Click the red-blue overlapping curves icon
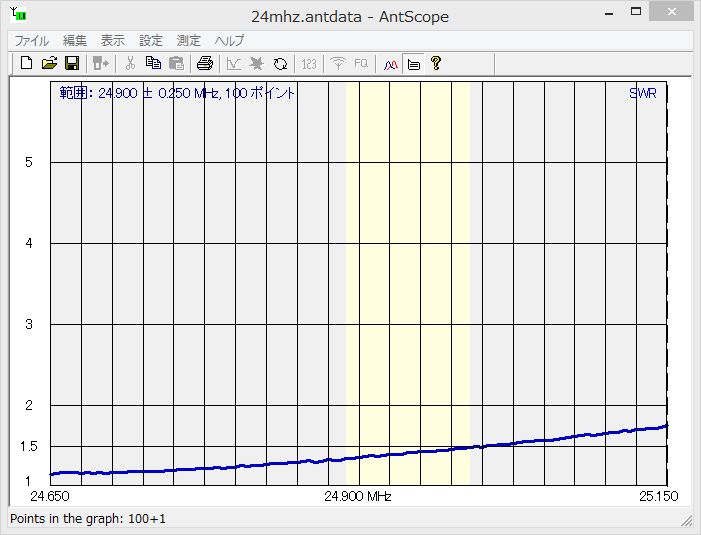 pos(390,65)
